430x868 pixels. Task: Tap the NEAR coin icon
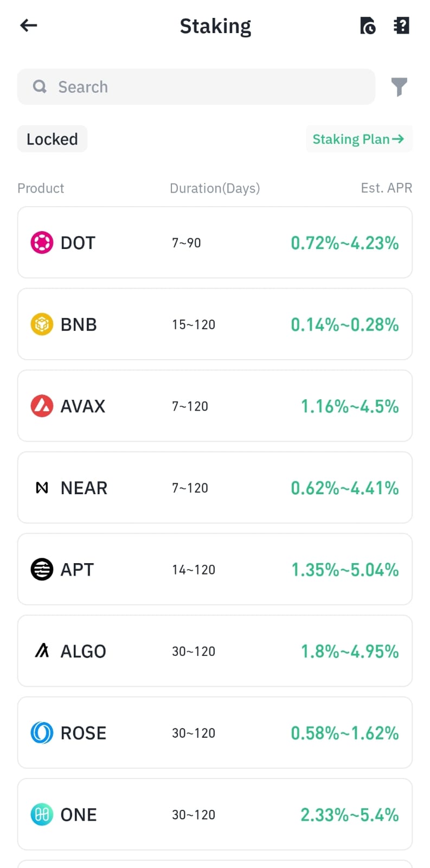pyautogui.click(x=42, y=488)
